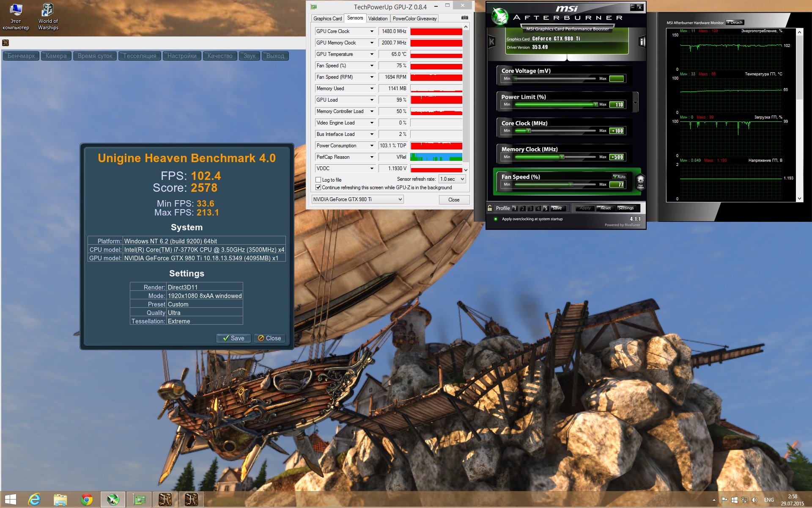Screen dimensions: 812x508
Task: Click the Core Clock slider handle
Action: [528, 131]
